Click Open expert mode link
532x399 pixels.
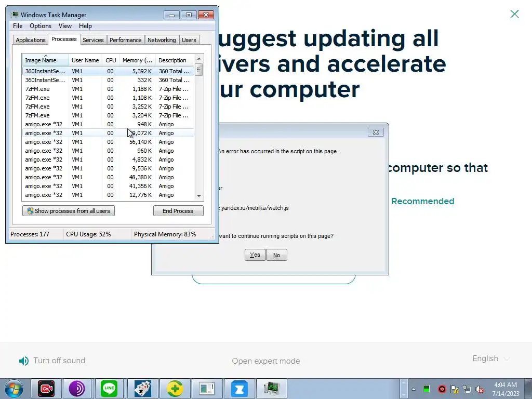(x=266, y=361)
